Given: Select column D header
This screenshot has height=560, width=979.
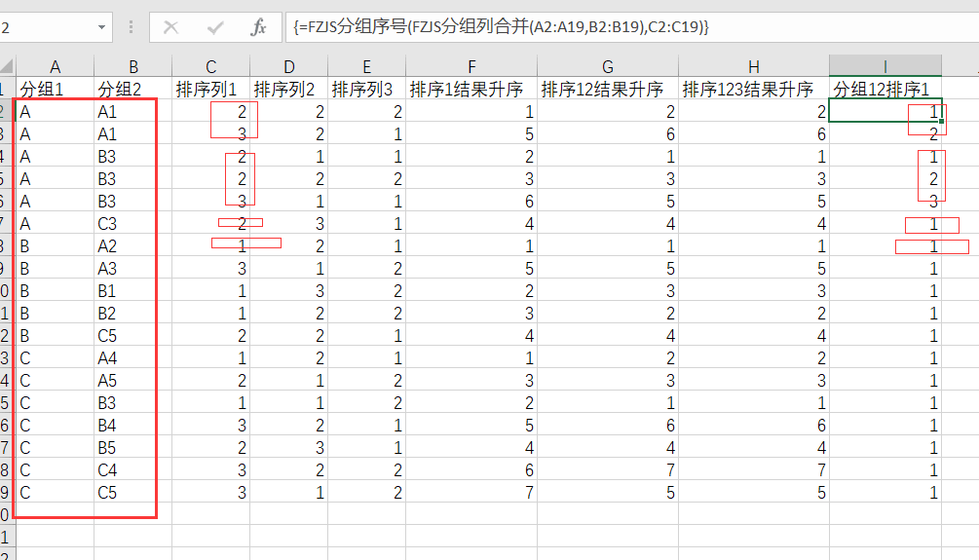Looking at the screenshot, I should (288, 66).
